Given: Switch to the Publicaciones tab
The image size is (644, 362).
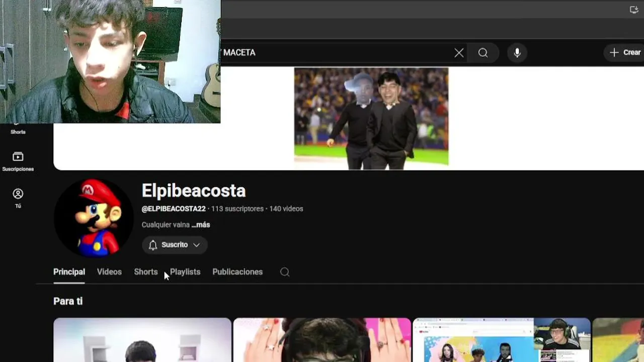Looking at the screenshot, I should click(x=237, y=271).
